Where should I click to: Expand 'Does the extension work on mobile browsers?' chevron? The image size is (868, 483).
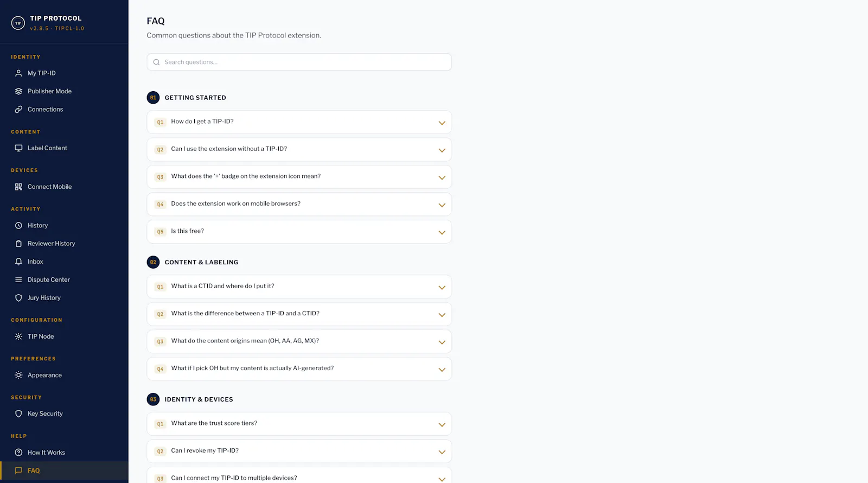442,205
